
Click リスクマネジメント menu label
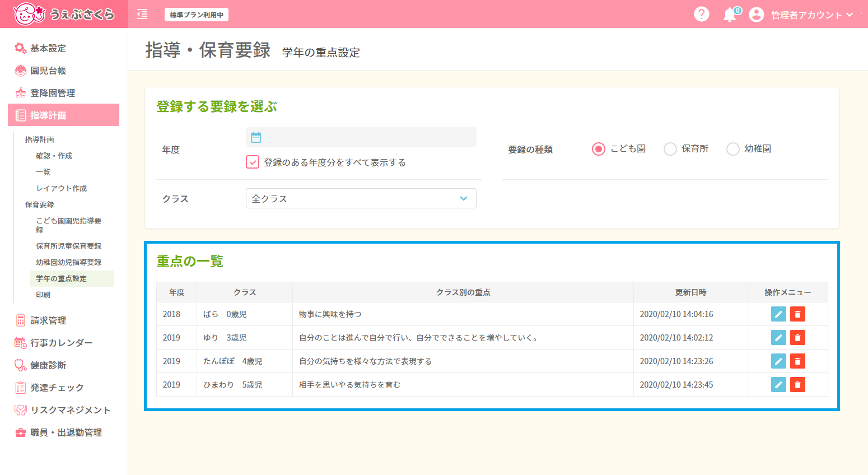(71, 410)
